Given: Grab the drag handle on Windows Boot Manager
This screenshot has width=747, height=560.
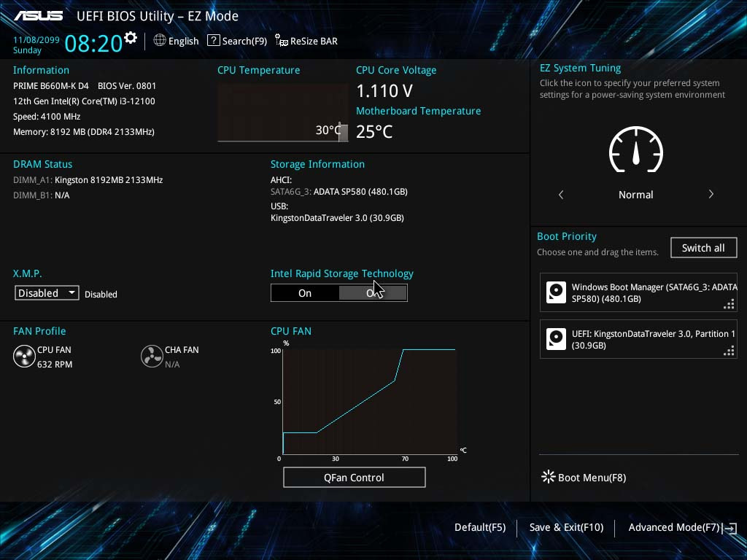Looking at the screenshot, I should click(x=729, y=304).
